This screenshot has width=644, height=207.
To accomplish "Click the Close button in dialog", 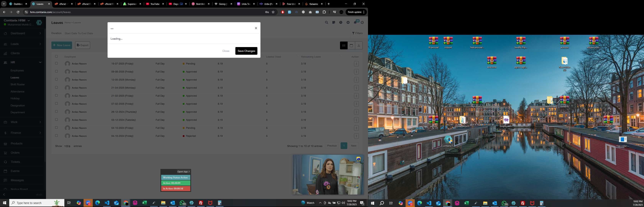I will click(x=226, y=51).
